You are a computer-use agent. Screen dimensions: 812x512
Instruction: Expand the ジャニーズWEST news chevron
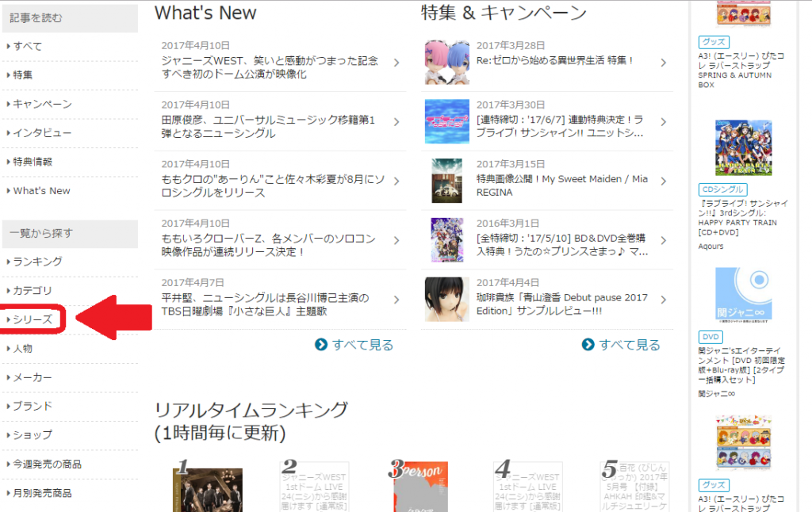[x=396, y=63]
